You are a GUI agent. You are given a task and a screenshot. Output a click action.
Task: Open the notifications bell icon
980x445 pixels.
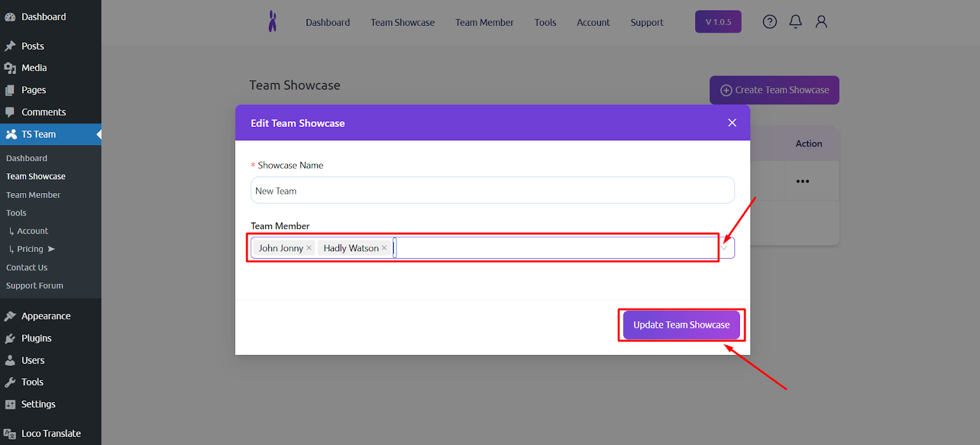[x=795, y=22]
